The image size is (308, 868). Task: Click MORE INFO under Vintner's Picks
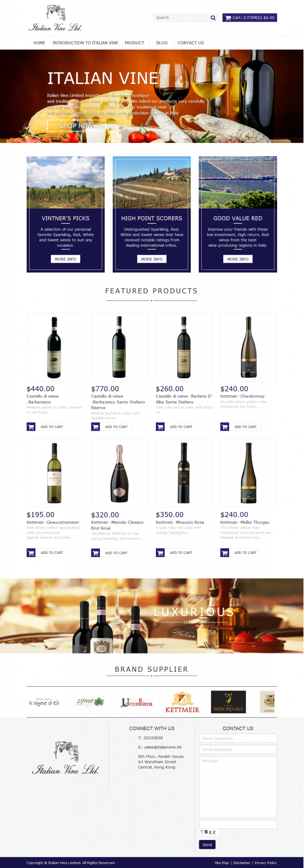coord(66,259)
